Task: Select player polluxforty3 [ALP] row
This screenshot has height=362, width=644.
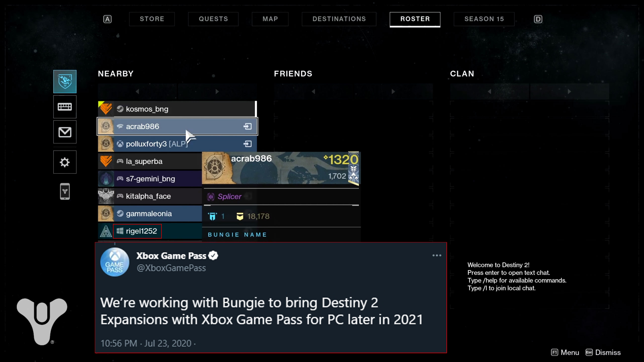Action: 177,144
